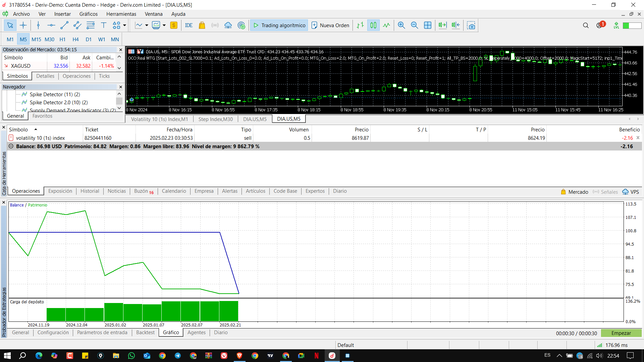
Task: Open the Detalles tab in Market Watch
Action: coord(45,76)
